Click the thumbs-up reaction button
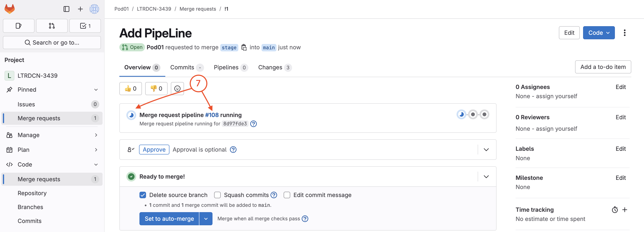Image resolution: width=644 pixels, height=232 pixels. tap(130, 89)
